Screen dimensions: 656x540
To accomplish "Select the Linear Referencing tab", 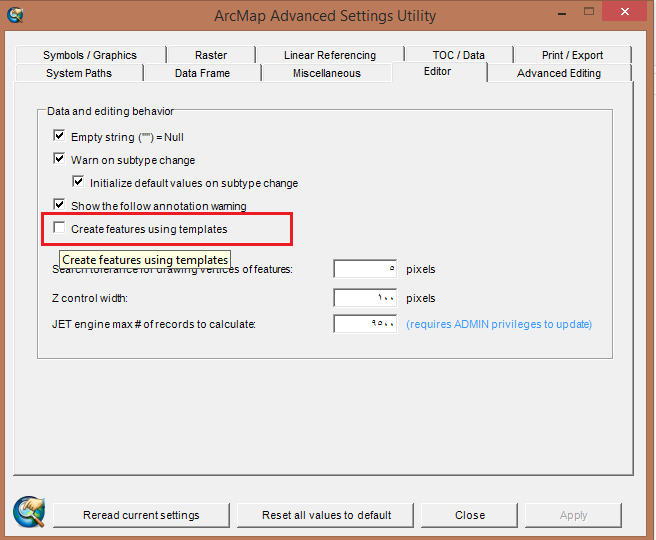I will point(330,55).
